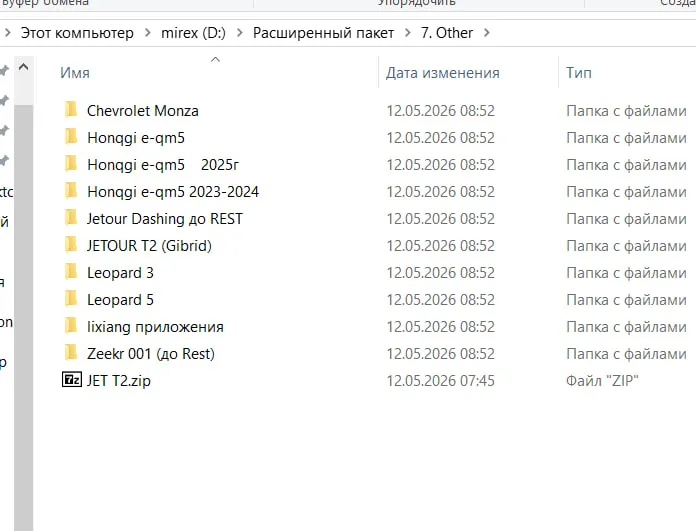Click the Jetour Dashing до REST folder icon
696x531 pixels.
71,218
